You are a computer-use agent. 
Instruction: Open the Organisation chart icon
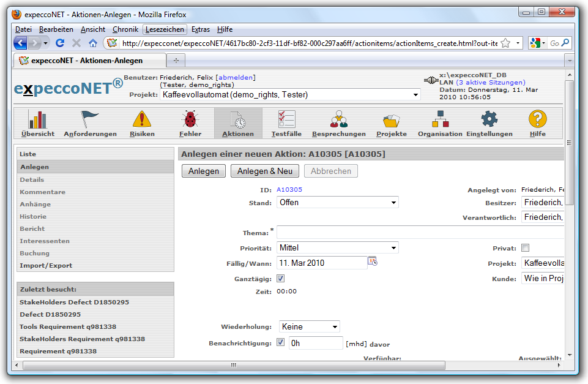tap(440, 119)
